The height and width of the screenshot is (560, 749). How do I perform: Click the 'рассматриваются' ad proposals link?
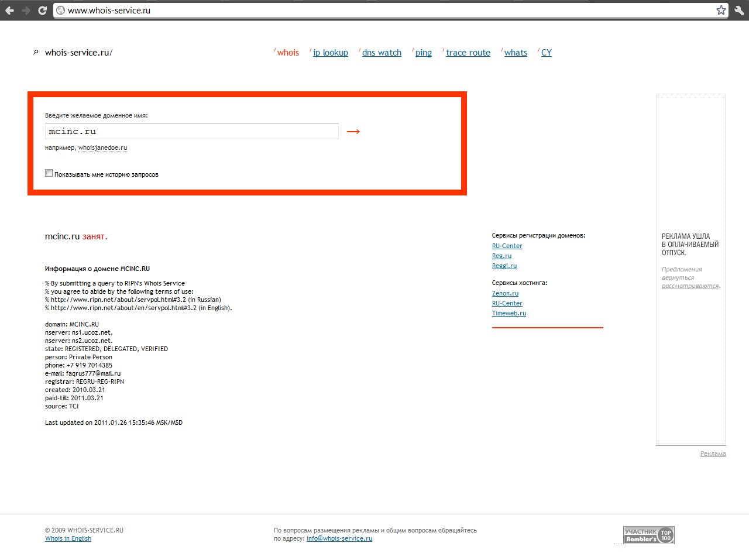[x=690, y=286]
